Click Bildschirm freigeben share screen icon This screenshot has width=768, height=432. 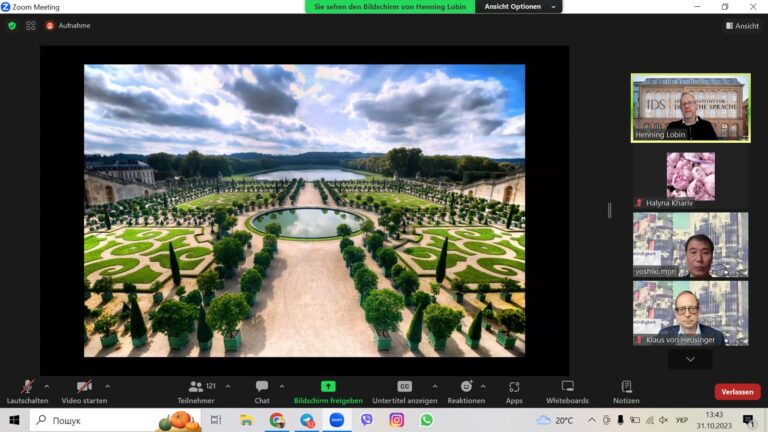point(328,386)
